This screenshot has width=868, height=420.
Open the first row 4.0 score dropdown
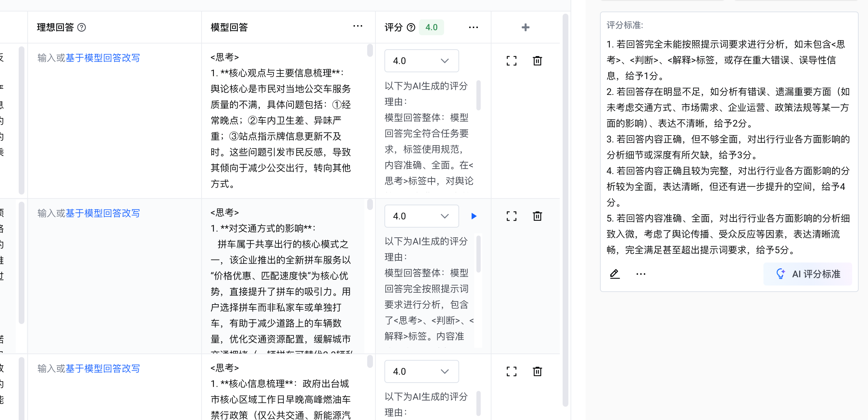pyautogui.click(x=421, y=61)
